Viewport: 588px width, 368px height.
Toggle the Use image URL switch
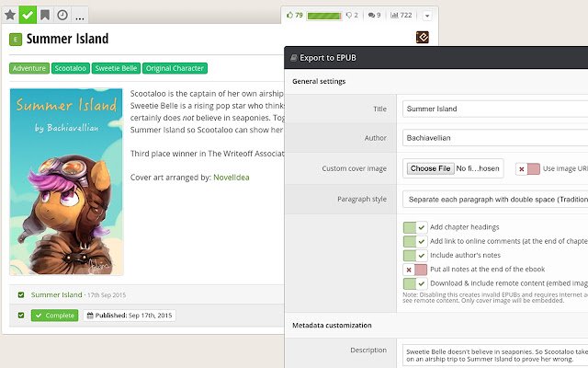click(x=527, y=169)
